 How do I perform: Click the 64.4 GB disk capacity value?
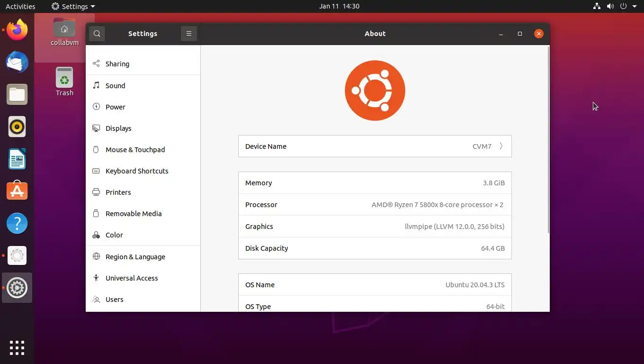(x=493, y=248)
